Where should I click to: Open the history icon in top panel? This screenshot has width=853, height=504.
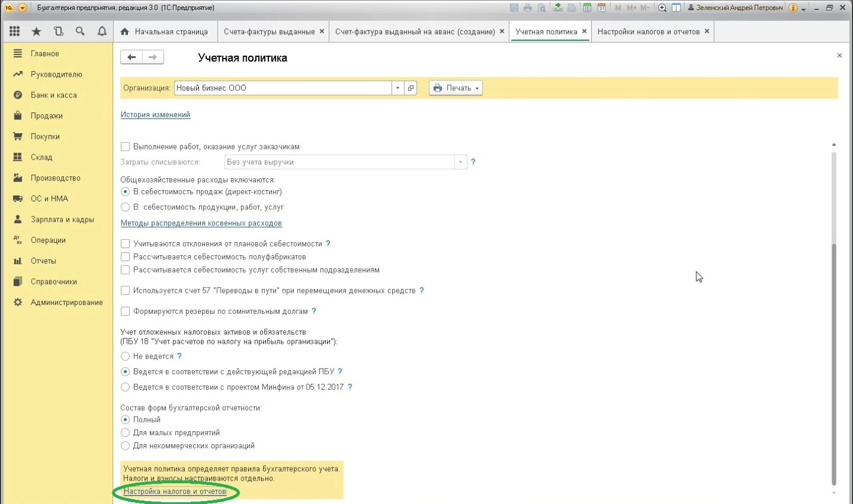point(59,31)
